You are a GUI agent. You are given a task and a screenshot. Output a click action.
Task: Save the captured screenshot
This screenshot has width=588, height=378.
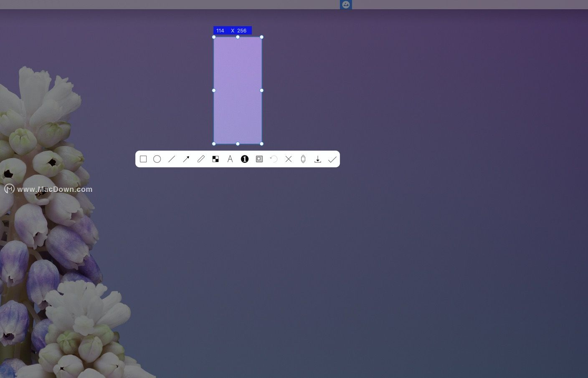(318, 159)
